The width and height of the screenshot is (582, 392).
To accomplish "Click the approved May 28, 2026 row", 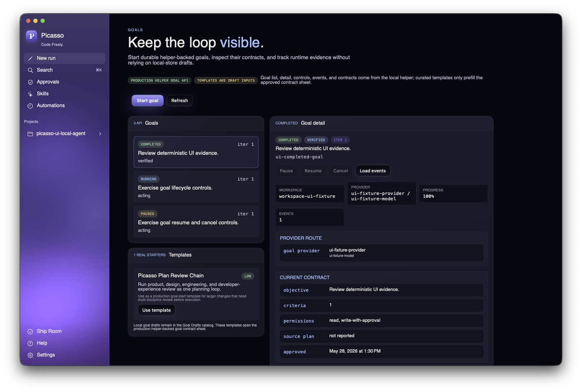I will click(x=381, y=352).
